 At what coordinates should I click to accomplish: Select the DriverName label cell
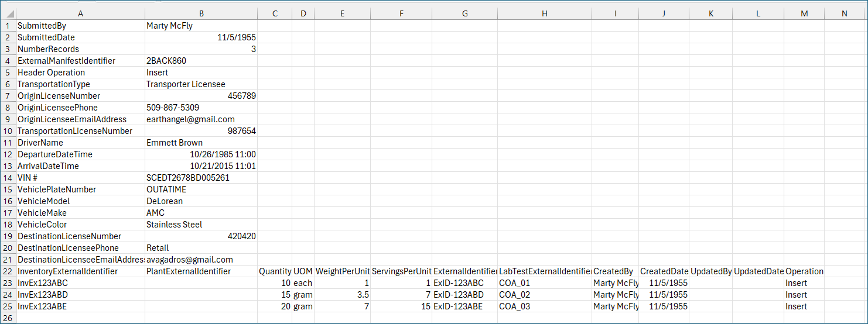[80, 143]
